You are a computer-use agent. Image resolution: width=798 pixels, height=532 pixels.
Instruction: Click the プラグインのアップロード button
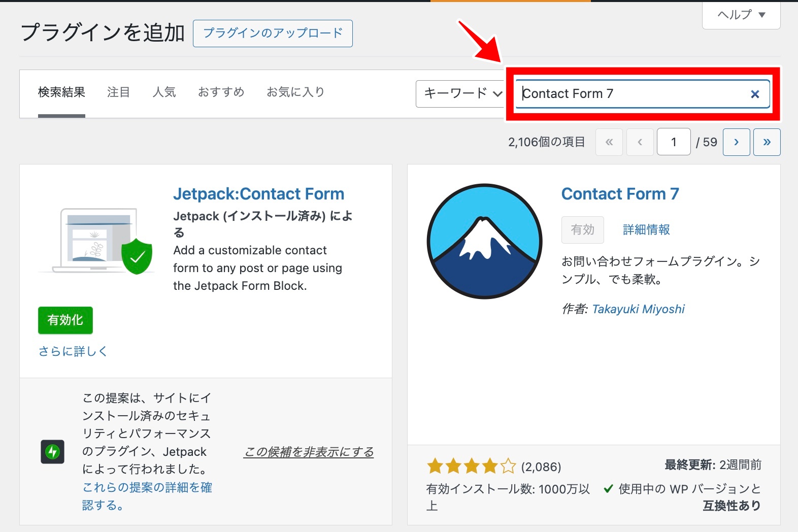click(273, 34)
